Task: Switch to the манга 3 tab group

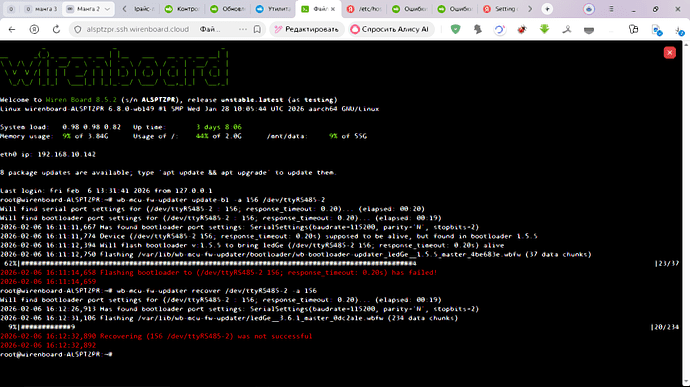Action: (x=41, y=9)
